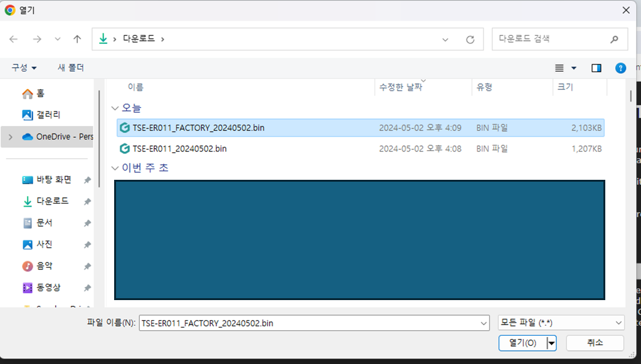Select TSE-ER011_FACTORY_20240502.bin in the file list
641x364 pixels.
point(361,128)
